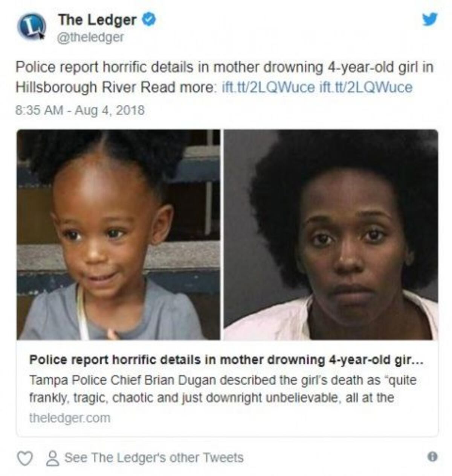The height and width of the screenshot is (476, 452).
Task: Visit theledger.com domain link
Action: click(70, 418)
